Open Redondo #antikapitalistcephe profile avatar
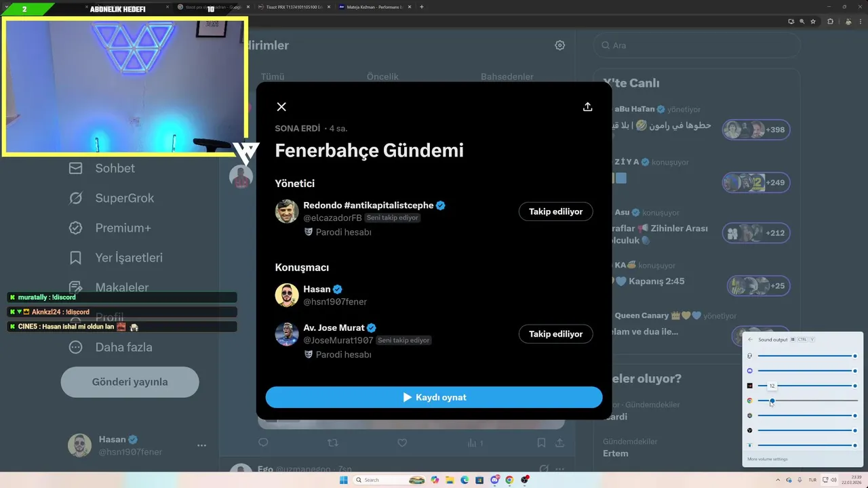The height and width of the screenshot is (488, 868). (x=287, y=211)
